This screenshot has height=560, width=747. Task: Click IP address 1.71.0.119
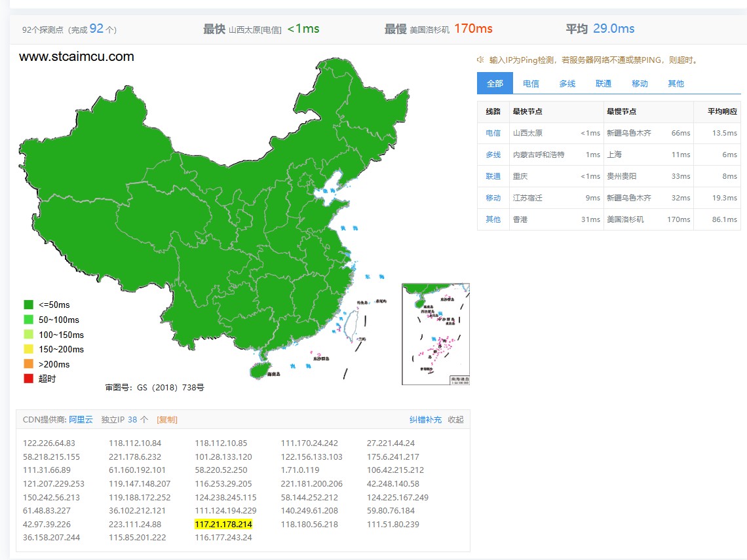pos(300,470)
